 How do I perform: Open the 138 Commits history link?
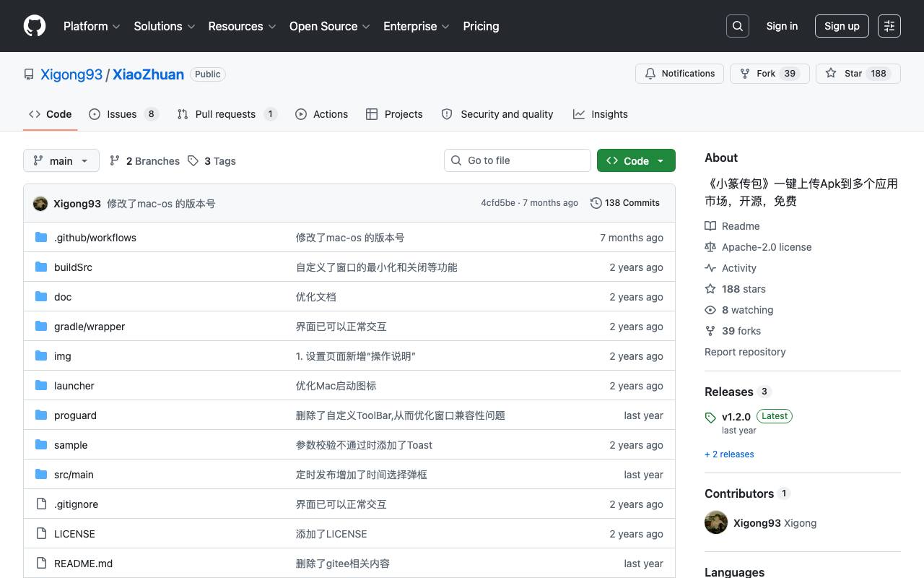click(x=625, y=203)
